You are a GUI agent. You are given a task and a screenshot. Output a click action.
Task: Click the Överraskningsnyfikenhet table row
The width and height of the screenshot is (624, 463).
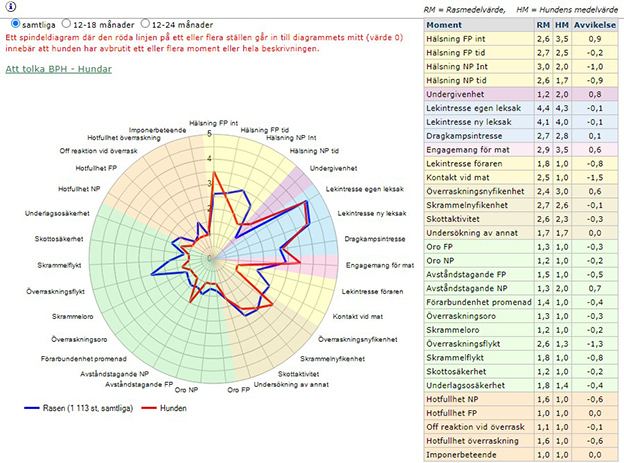pyautogui.click(x=521, y=191)
